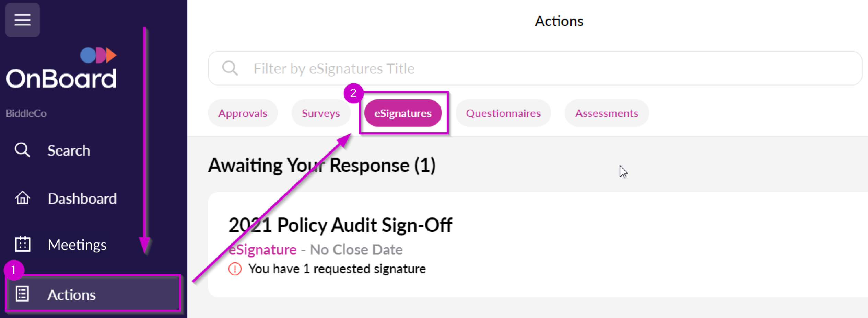The image size is (868, 318).
Task: Click the BiddleCo organization name
Action: [x=26, y=113]
